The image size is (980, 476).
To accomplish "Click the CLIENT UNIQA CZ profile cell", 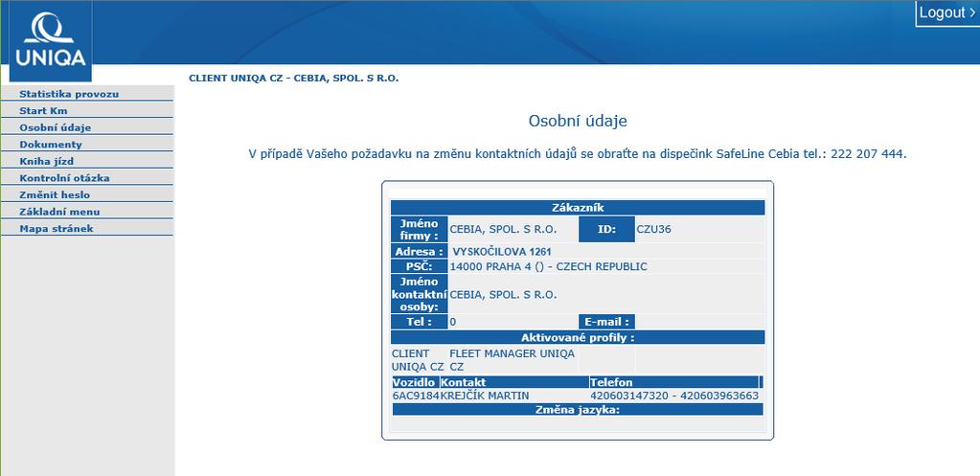I will (x=418, y=360).
